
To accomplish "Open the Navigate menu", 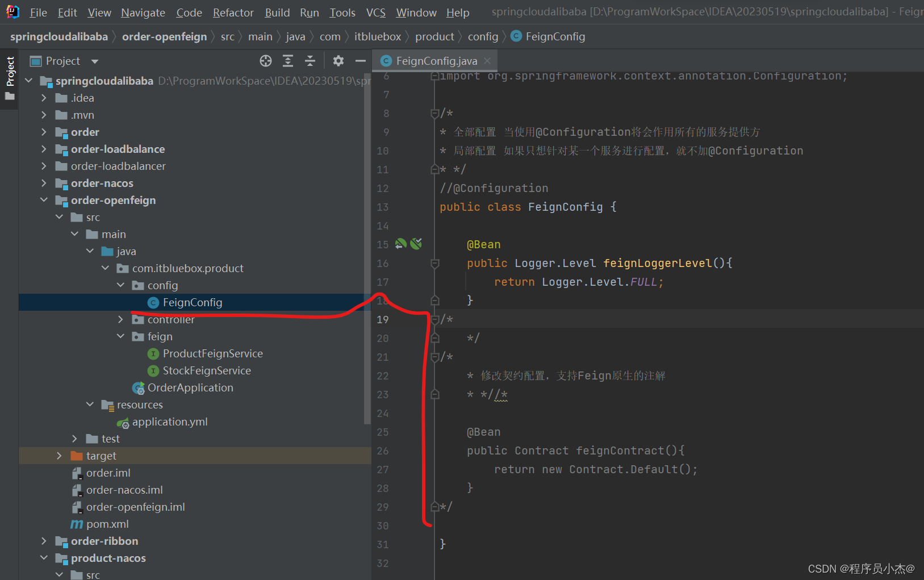I will pos(143,12).
